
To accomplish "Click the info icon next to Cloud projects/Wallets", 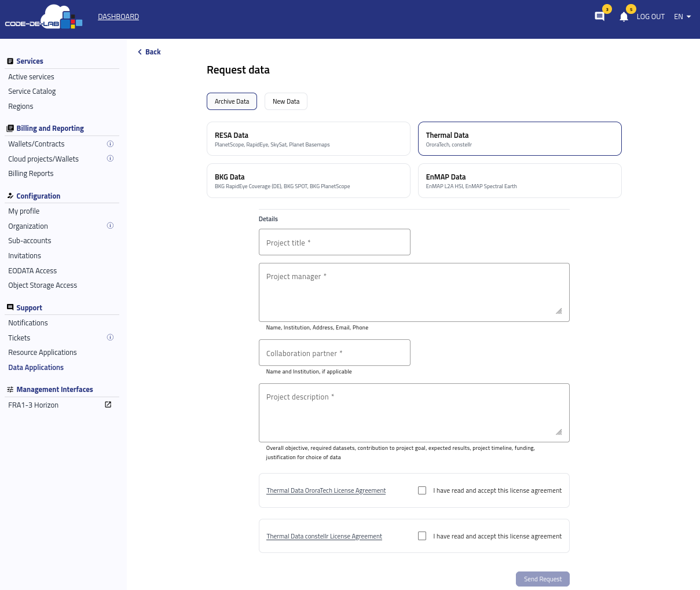I will (110, 159).
